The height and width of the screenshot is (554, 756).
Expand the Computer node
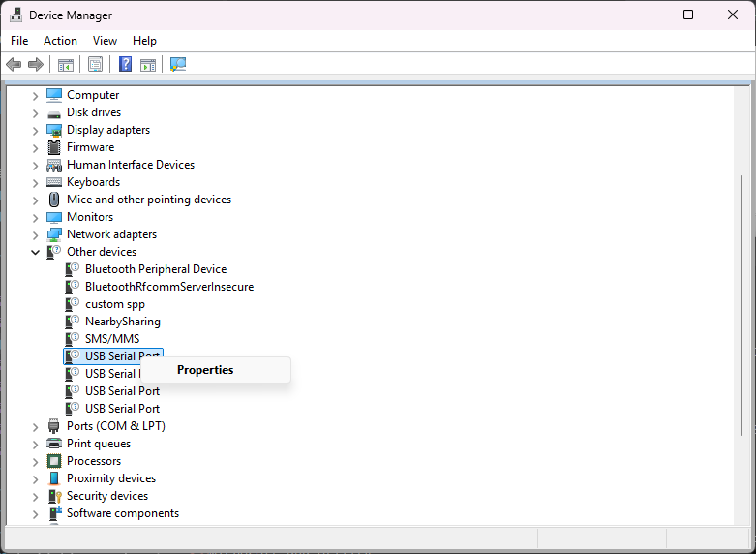click(x=35, y=96)
